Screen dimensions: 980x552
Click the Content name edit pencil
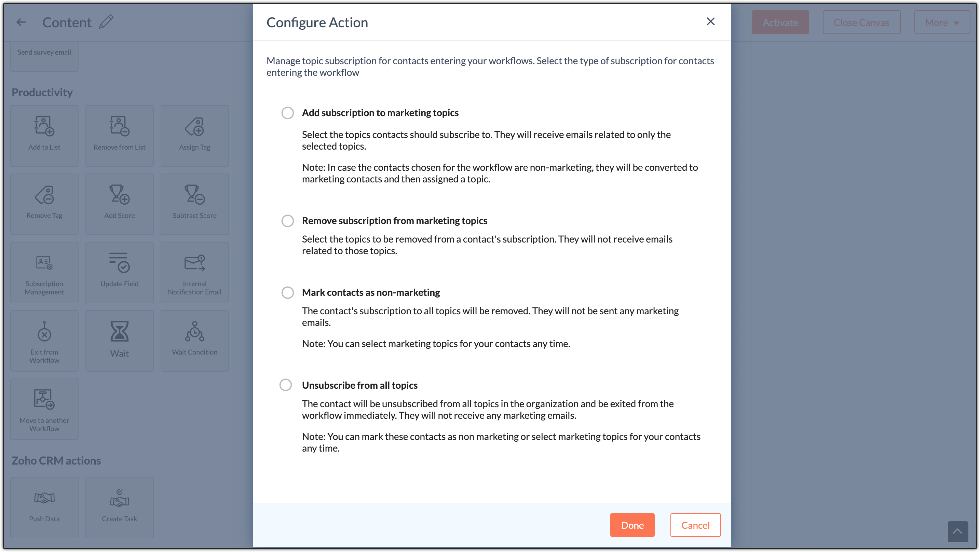(106, 22)
